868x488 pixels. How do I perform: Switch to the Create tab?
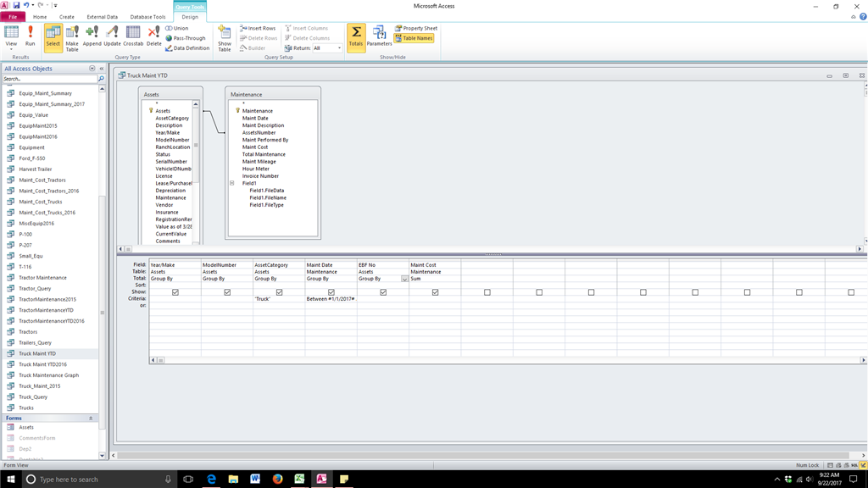[66, 17]
